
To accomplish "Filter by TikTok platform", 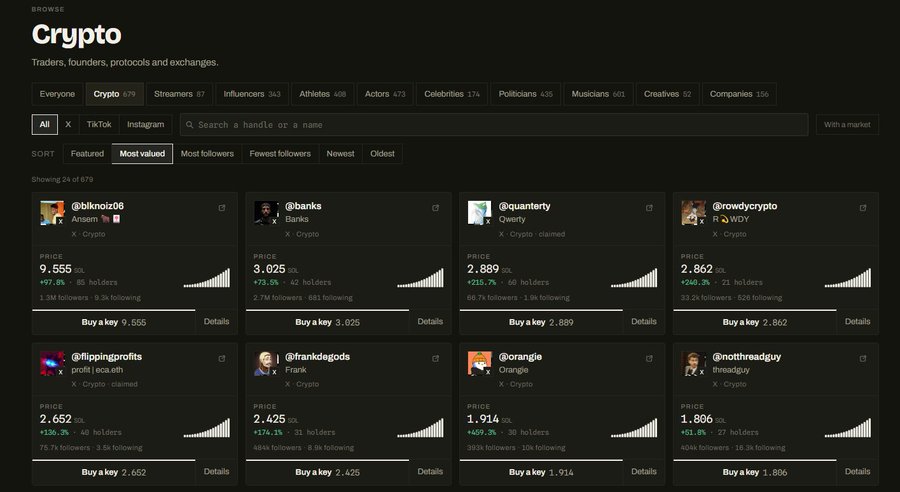I will pyautogui.click(x=99, y=125).
